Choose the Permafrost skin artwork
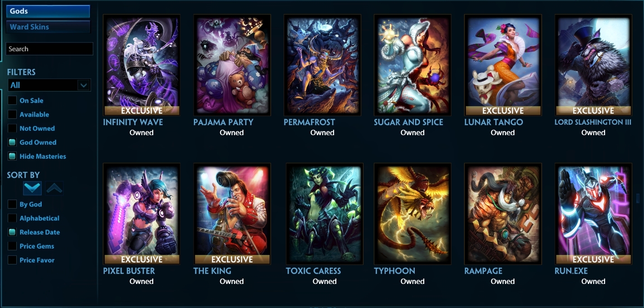 [322, 65]
